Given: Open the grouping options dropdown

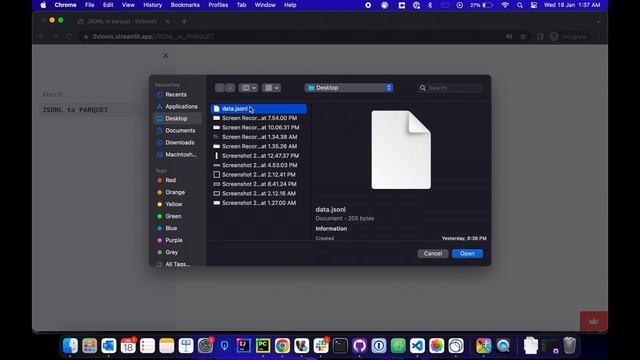Looking at the screenshot, I should (x=271, y=88).
